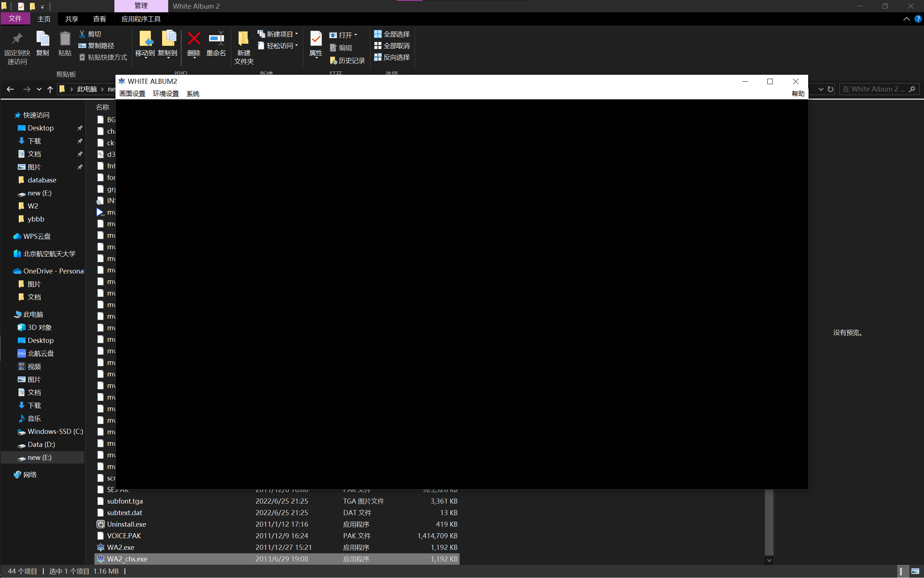Select Desktop under Quick access

tap(40, 128)
